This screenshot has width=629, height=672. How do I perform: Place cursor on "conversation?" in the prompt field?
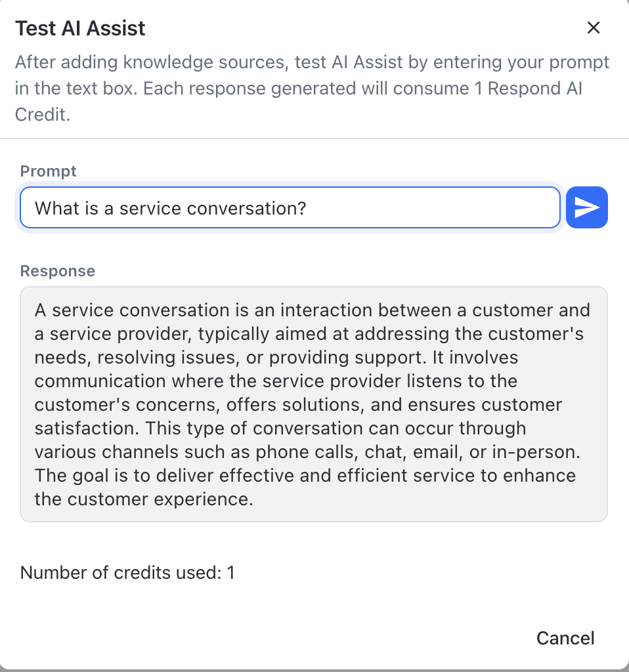click(247, 209)
